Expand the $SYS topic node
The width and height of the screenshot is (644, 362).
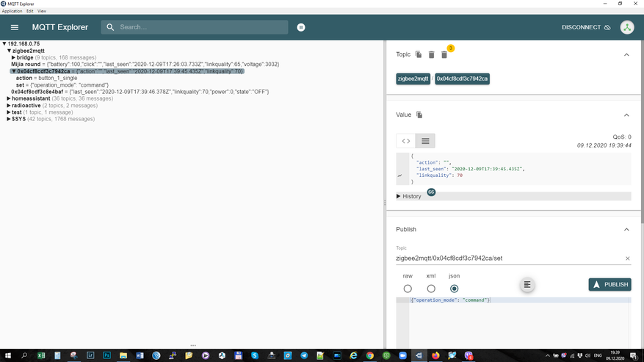click(x=9, y=119)
